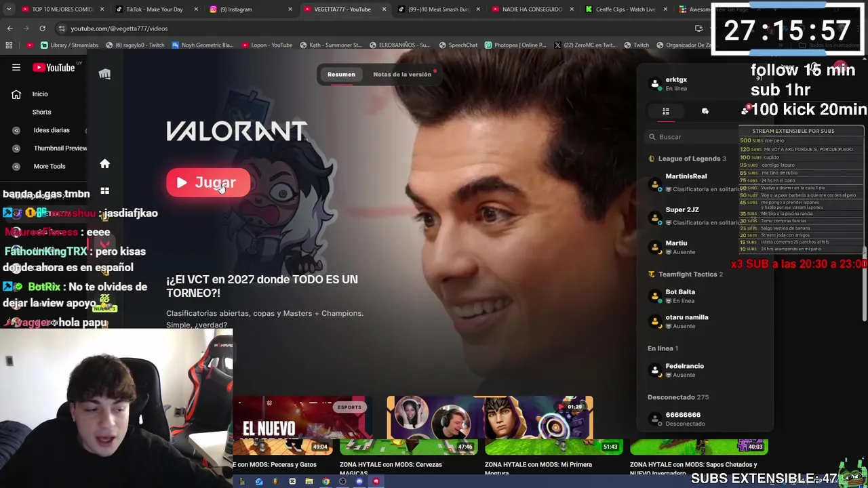Open Discord from the Windows taskbar
This screenshot has height=488, width=868.
click(x=359, y=481)
